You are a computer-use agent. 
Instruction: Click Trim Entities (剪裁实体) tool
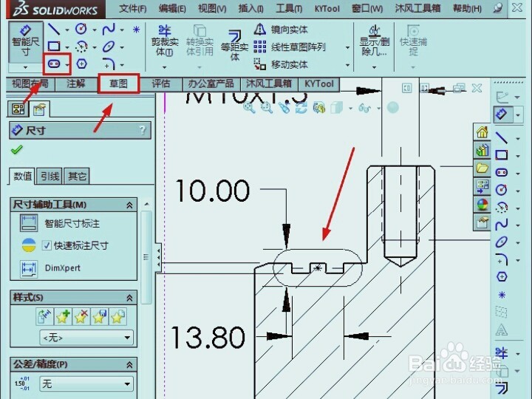165,41
